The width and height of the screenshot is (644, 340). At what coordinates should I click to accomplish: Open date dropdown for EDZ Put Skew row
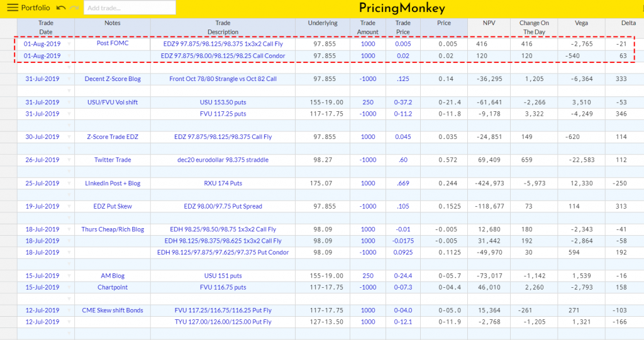pos(69,206)
